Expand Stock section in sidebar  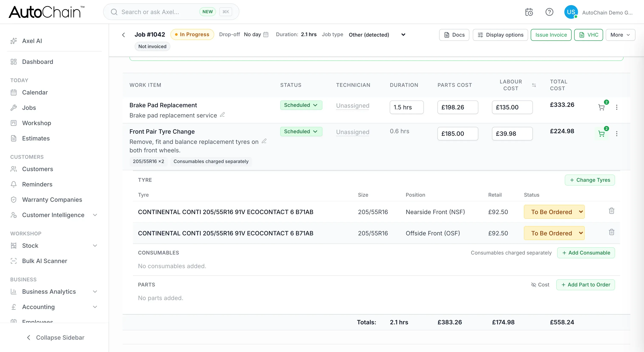coord(95,246)
